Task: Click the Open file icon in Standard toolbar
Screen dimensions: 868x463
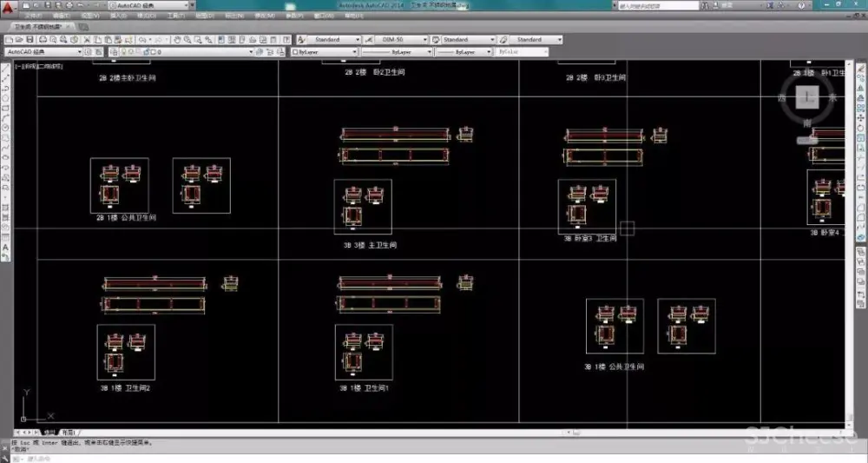Action: 19,40
